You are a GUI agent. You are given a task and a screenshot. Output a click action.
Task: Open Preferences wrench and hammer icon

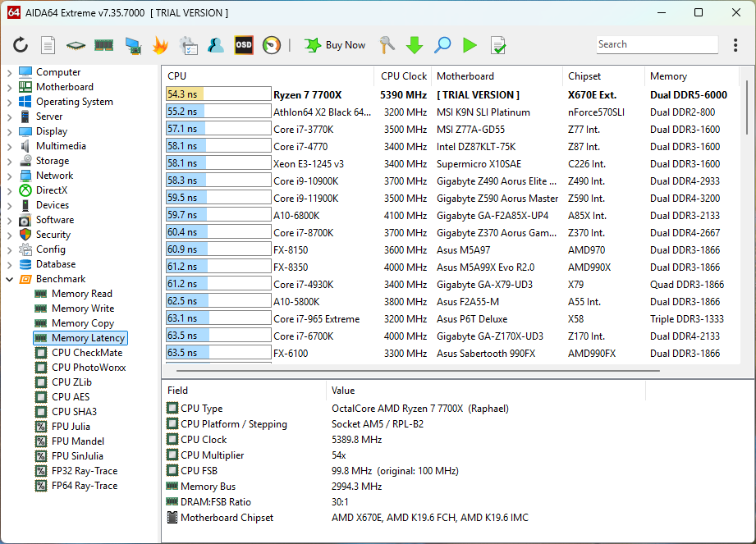pos(387,45)
